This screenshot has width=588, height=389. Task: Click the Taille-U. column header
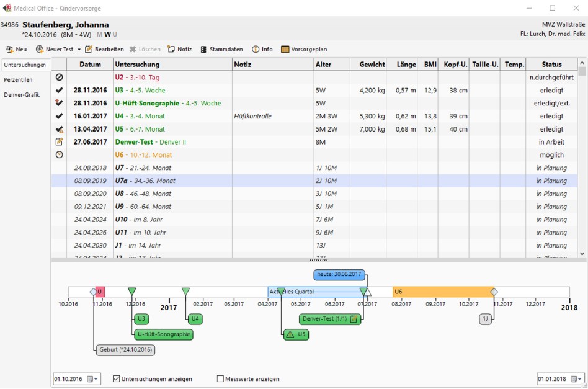(485, 64)
